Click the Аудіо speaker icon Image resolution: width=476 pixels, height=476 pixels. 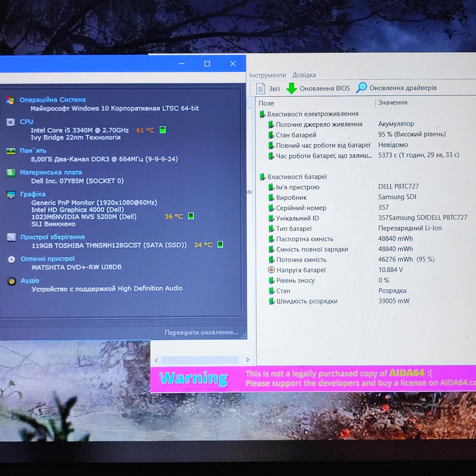(x=12, y=281)
